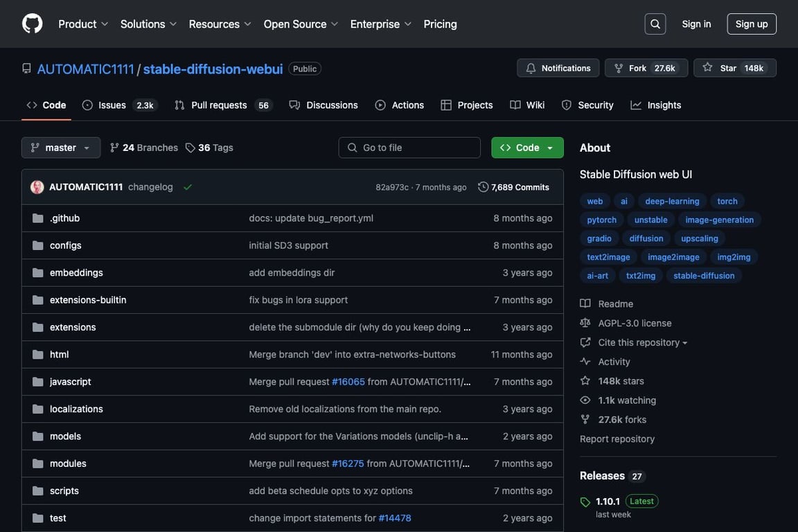Click the 1.10.1 release tag icon
This screenshot has height=532, width=798.
coord(585,502)
